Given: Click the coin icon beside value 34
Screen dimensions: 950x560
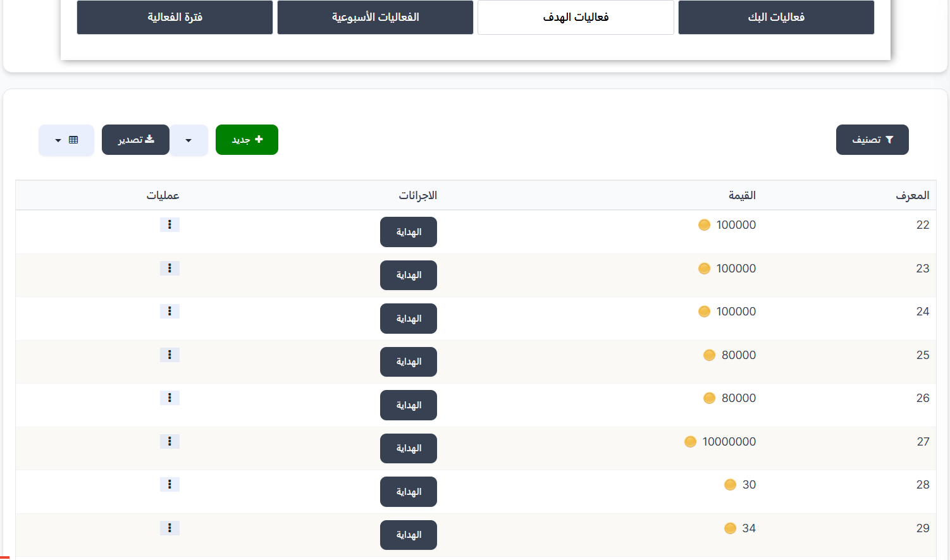Looking at the screenshot, I should (730, 528).
